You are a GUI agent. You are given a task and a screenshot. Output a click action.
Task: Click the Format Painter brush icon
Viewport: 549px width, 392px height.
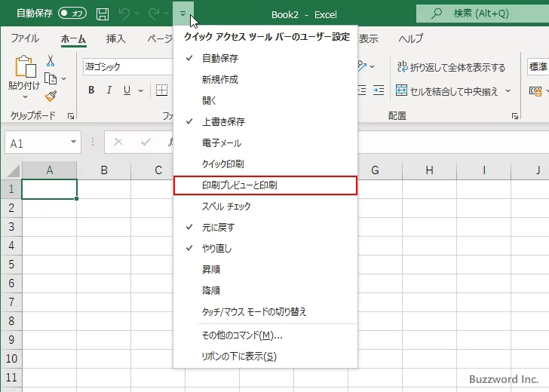pyautogui.click(x=51, y=96)
